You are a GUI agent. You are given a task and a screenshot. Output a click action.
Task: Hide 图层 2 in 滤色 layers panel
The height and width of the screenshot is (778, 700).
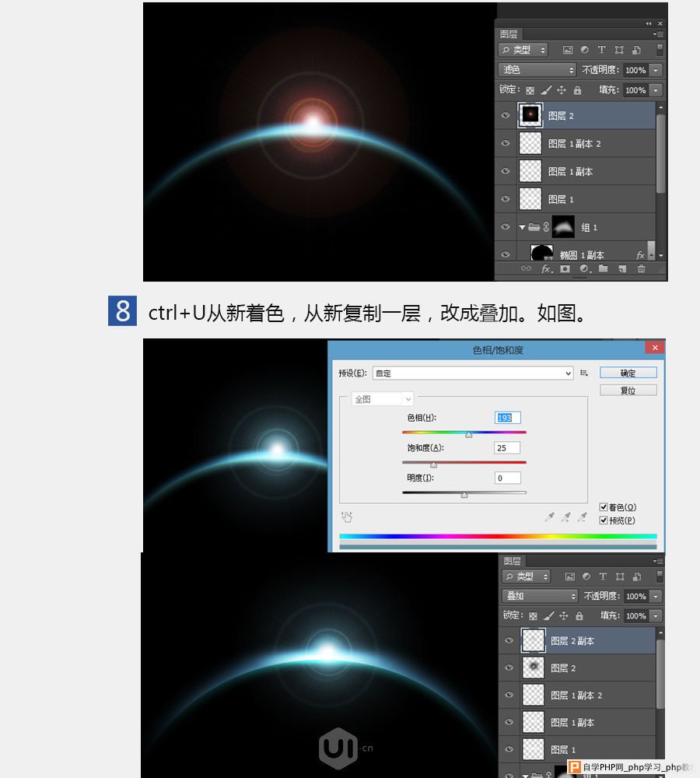click(x=506, y=115)
